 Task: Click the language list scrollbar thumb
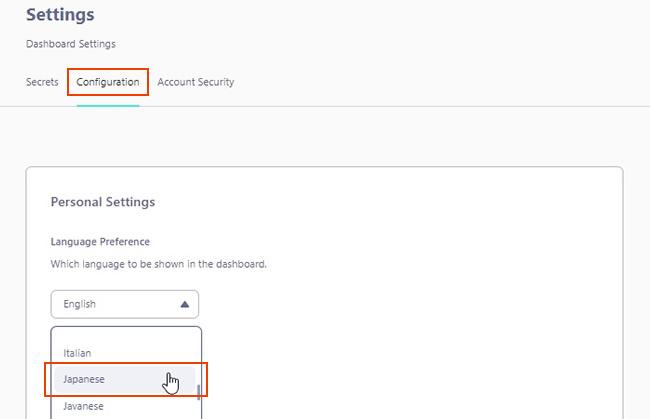(198, 392)
